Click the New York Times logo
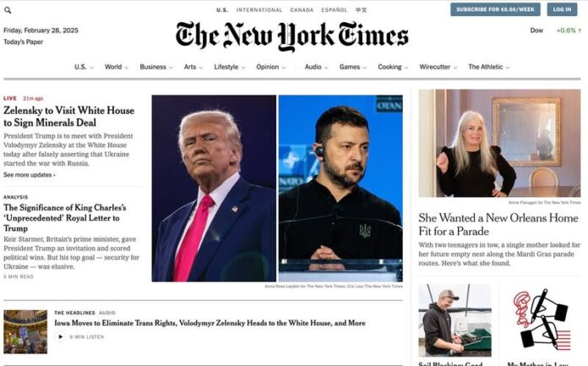The height and width of the screenshot is (366, 588). (292, 36)
